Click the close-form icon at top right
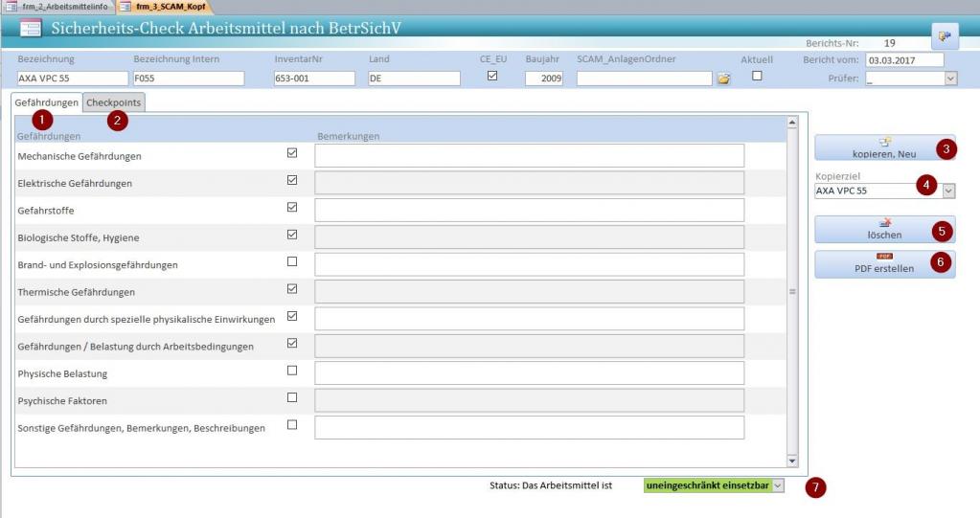The width and height of the screenshot is (980, 518). tap(945, 36)
